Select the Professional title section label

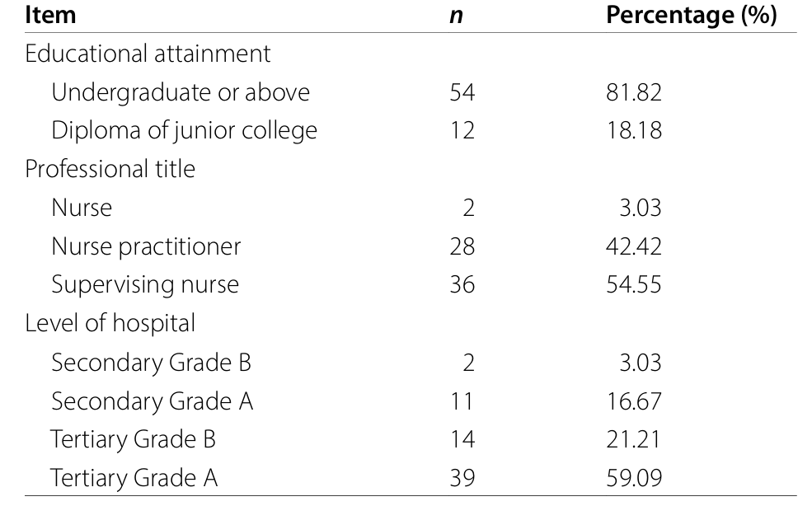pyautogui.click(x=110, y=169)
